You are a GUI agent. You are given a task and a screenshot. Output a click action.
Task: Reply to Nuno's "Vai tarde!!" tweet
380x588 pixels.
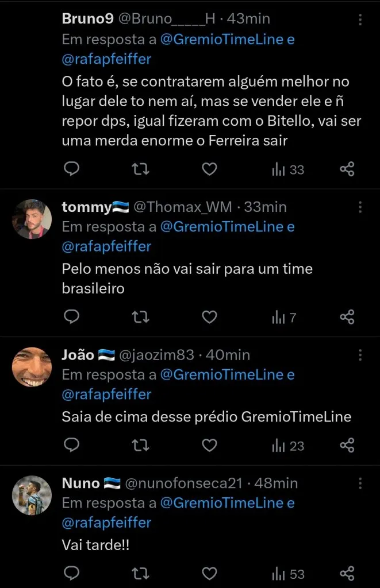[x=71, y=573]
